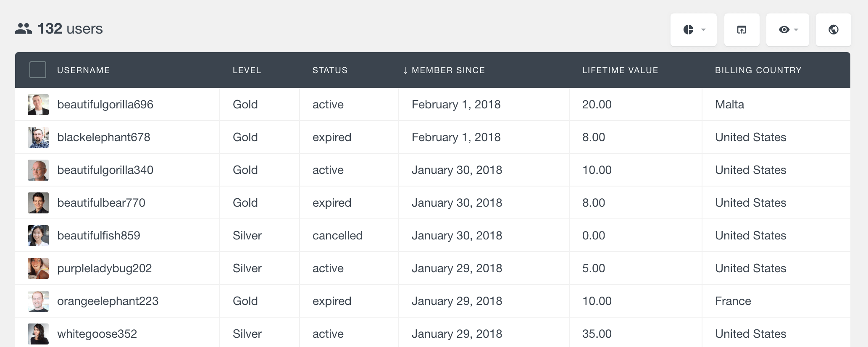868x347 pixels.
Task: Open user blackelephant678
Action: [104, 137]
